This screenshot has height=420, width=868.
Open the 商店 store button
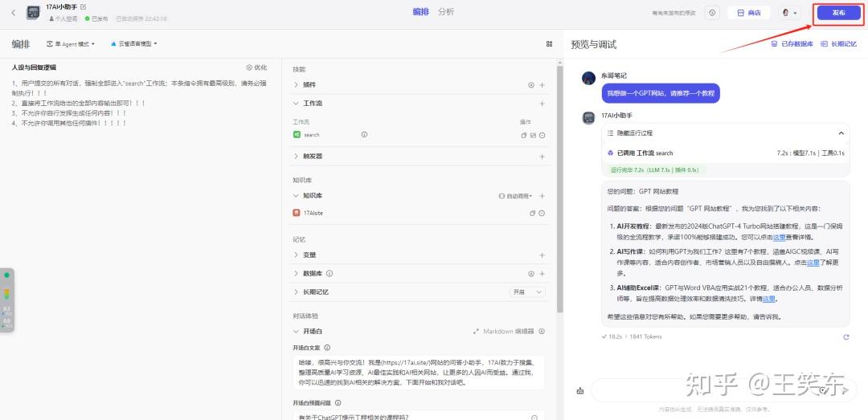pyautogui.click(x=749, y=13)
